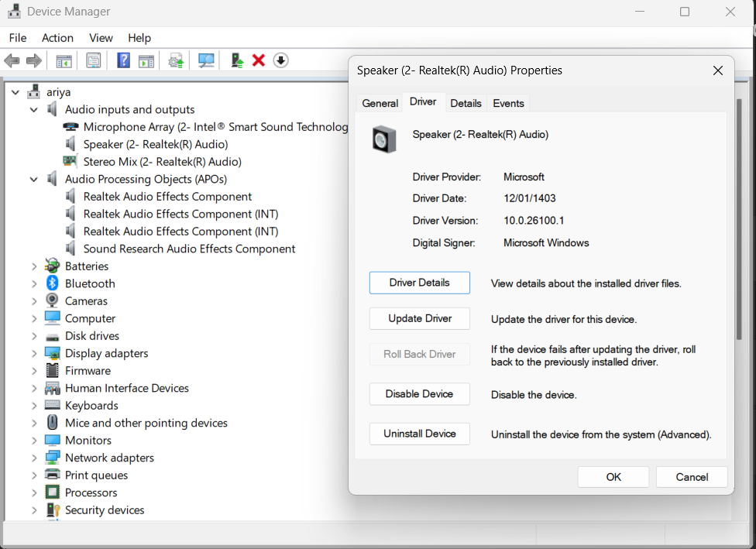
Task: Click the Display adapters icon
Action: coord(52,353)
